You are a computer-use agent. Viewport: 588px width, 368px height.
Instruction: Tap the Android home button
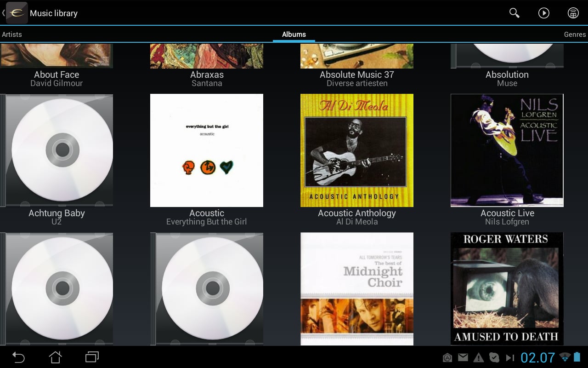56,357
